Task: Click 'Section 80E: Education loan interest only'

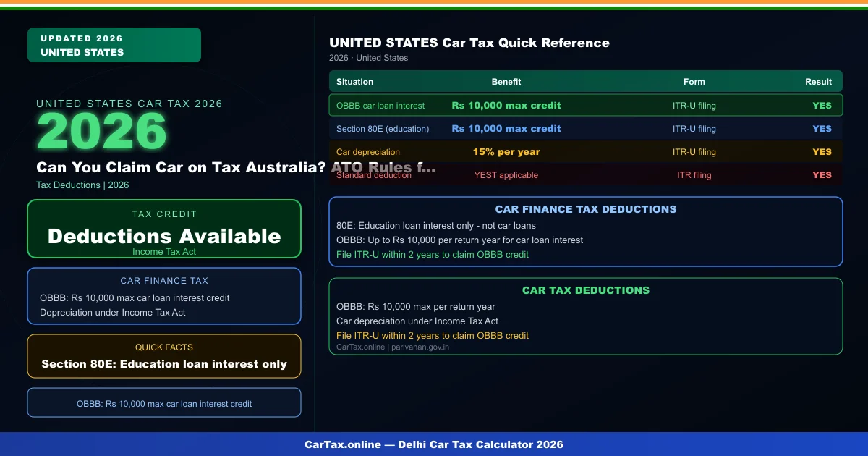Action: point(164,364)
